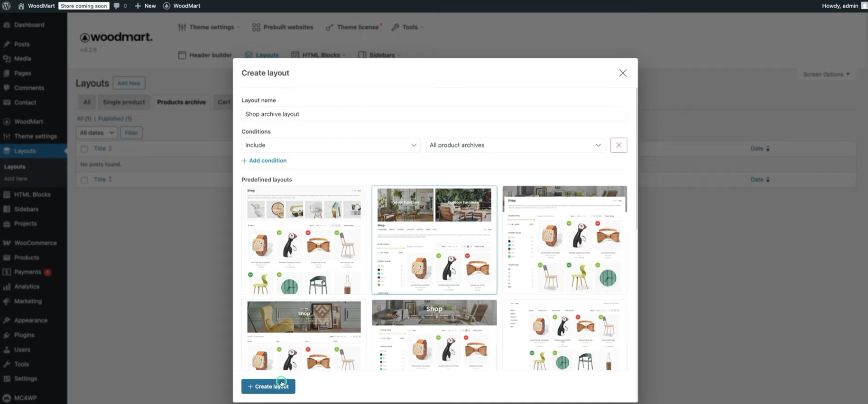Switch to the Single product tab

pos(124,102)
